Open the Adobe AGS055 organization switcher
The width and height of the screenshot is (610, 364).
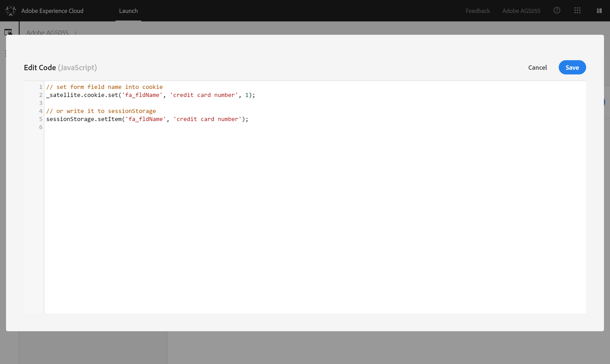coord(521,11)
